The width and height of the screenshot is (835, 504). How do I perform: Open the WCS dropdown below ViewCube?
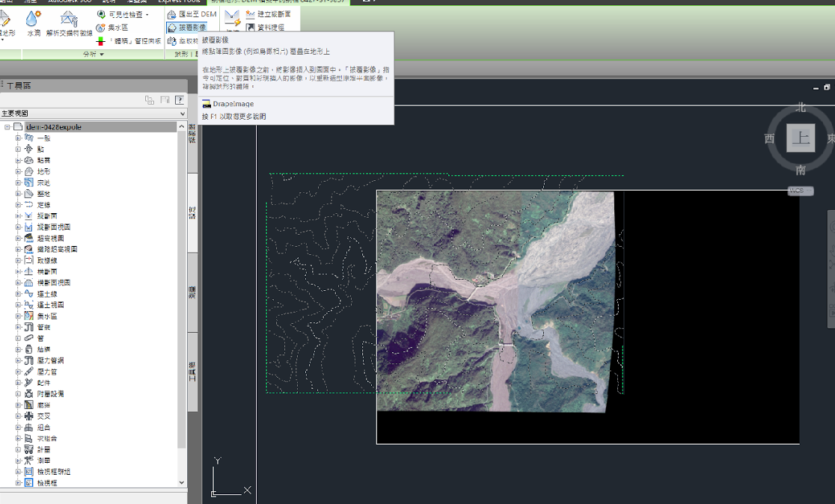[801, 191]
